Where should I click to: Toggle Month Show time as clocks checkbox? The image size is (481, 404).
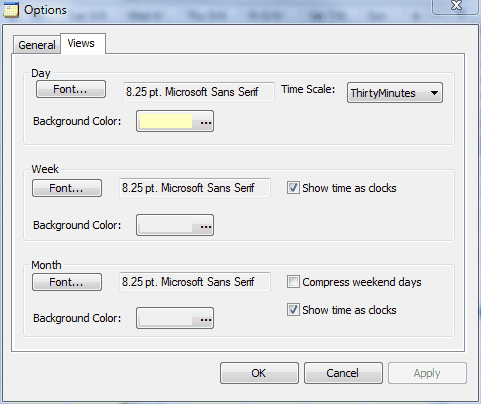click(293, 310)
